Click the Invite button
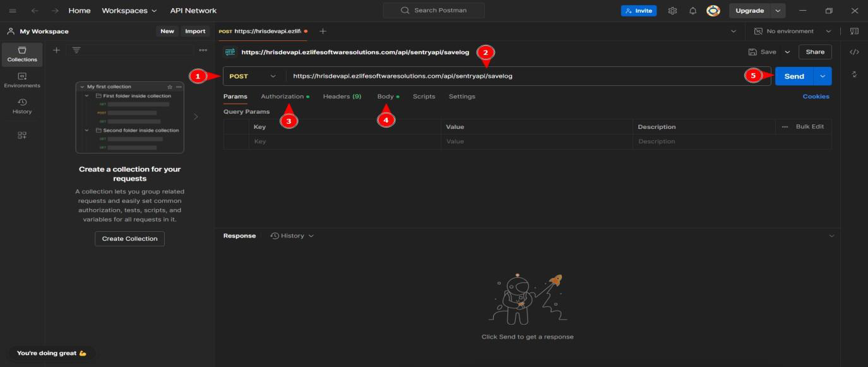The width and height of the screenshot is (868, 367). point(639,11)
